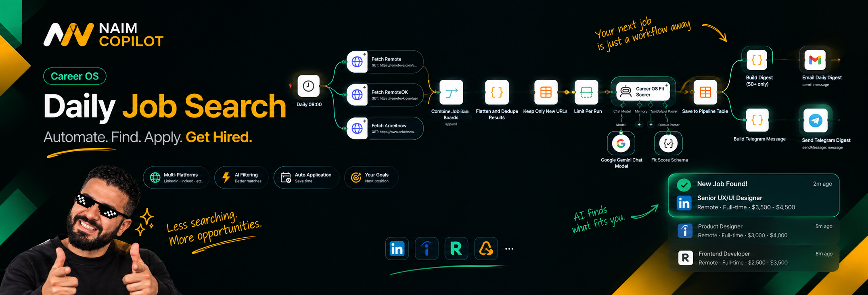
Task: Click the sendMessage: message subtitle
Action: pos(822,148)
